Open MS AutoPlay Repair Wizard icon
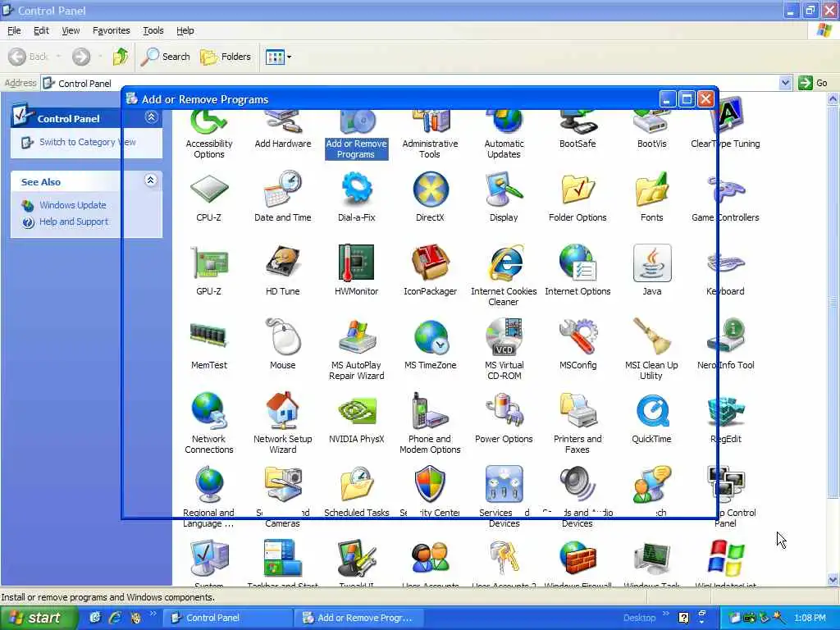Image resolution: width=840 pixels, height=630 pixels. click(356, 337)
